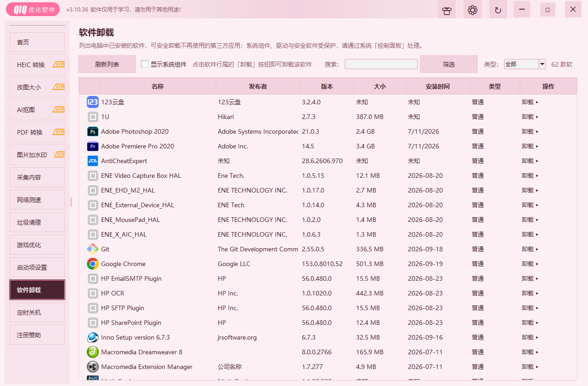The image size is (588, 386).
Task: Open 卸载 menu for Google Chrome
Action: (530, 264)
